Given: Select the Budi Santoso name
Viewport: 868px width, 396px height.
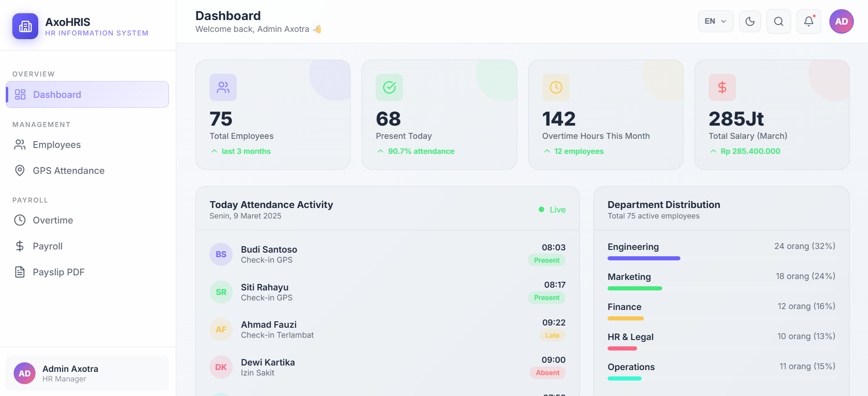Looking at the screenshot, I should click(269, 249).
